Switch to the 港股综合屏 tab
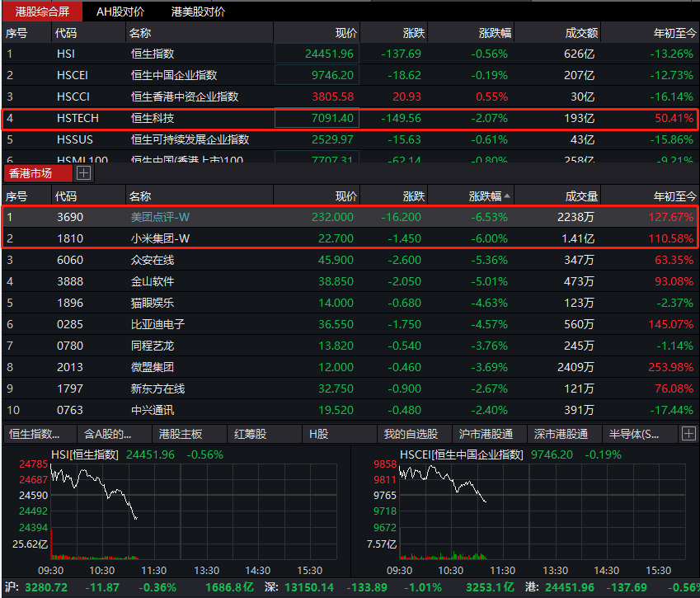This screenshot has height=598, width=700. (x=42, y=12)
